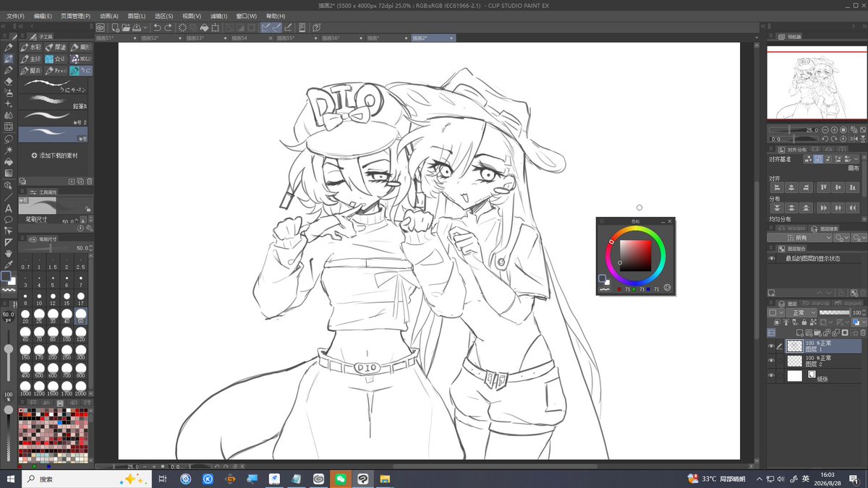The width and height of the screenshot is (868, 488).
Task: Open the 编辑(E) menu
Action: click(x=42, y=15)
